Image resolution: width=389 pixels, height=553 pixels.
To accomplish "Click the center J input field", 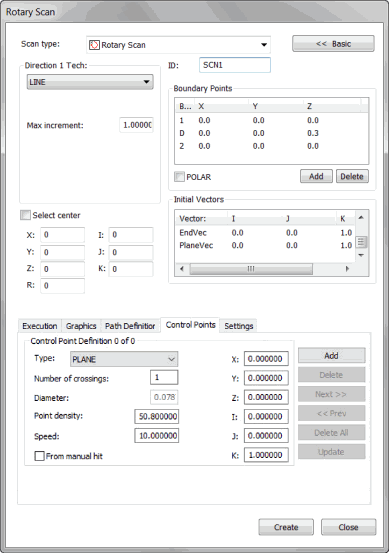I will coord(131,252).
